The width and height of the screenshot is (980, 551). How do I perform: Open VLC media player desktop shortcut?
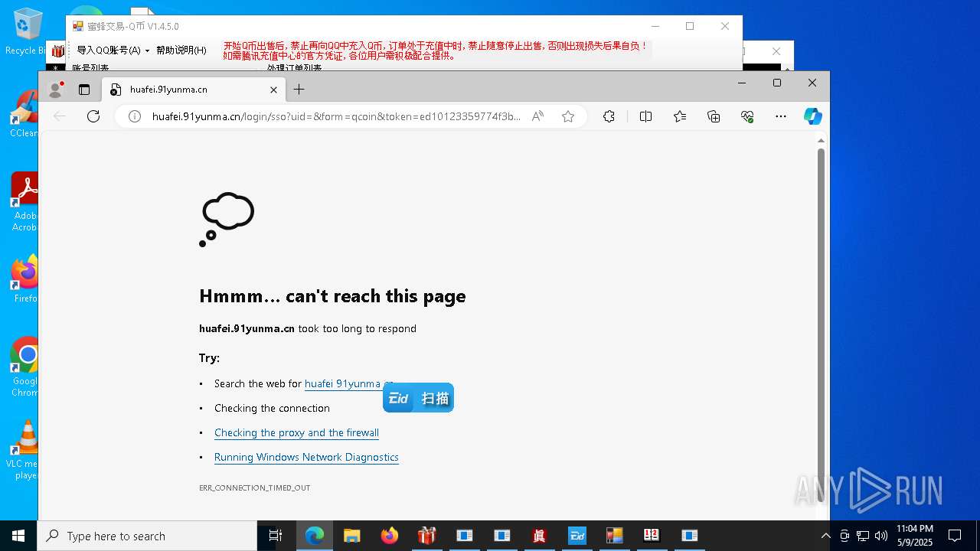pos(23,450)
